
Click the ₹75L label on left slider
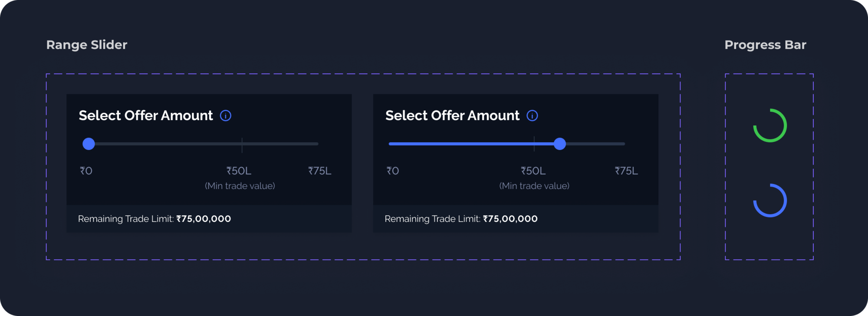[x=320, y=171]
